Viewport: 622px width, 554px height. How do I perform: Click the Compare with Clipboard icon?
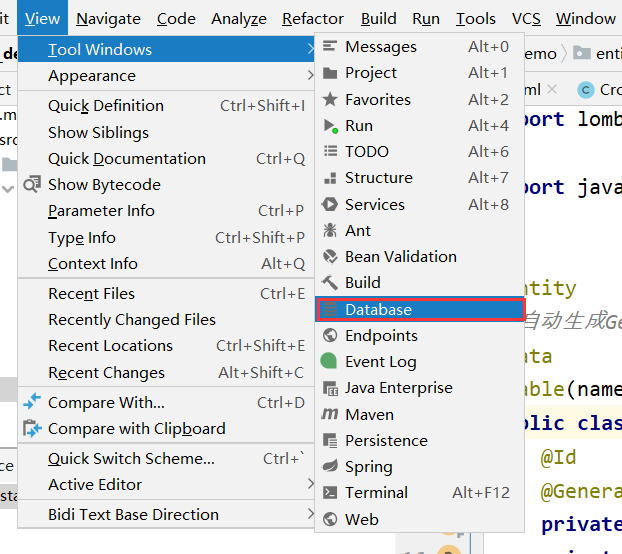click(x=32, y=428)
